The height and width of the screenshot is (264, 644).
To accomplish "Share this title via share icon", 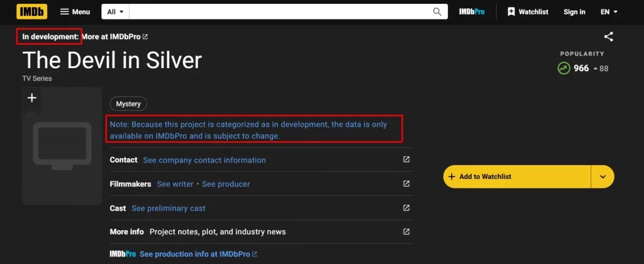I will coord(608,37).
